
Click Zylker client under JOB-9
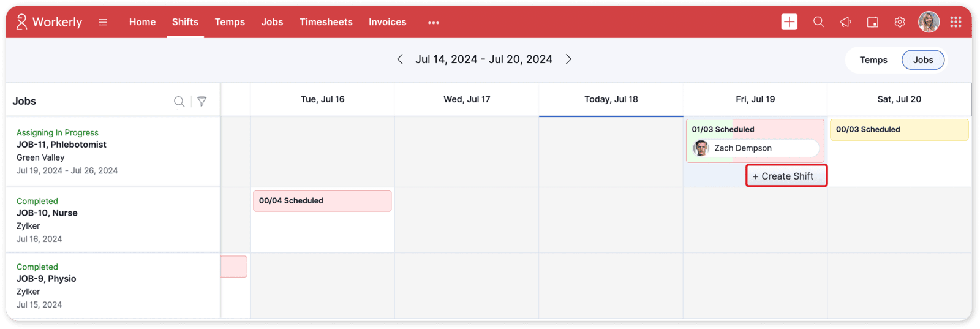[28, 292]
